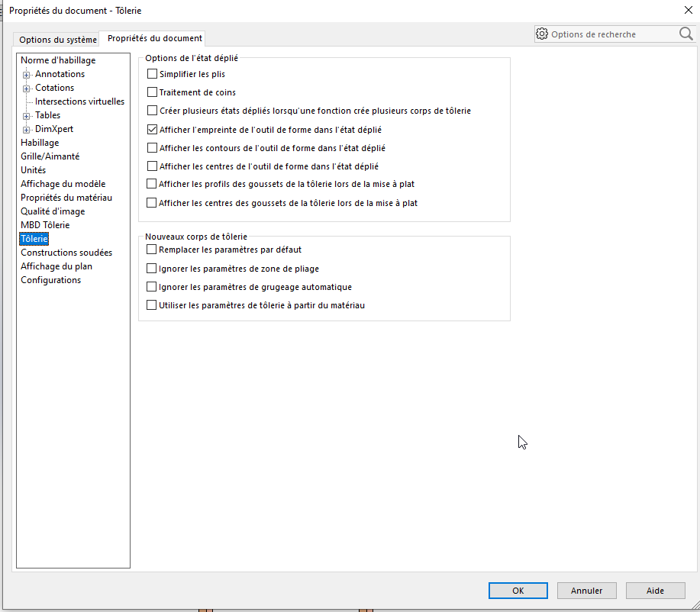Uncheck Afficher l'empreinte de l'outil de forme

pos(152,130)
